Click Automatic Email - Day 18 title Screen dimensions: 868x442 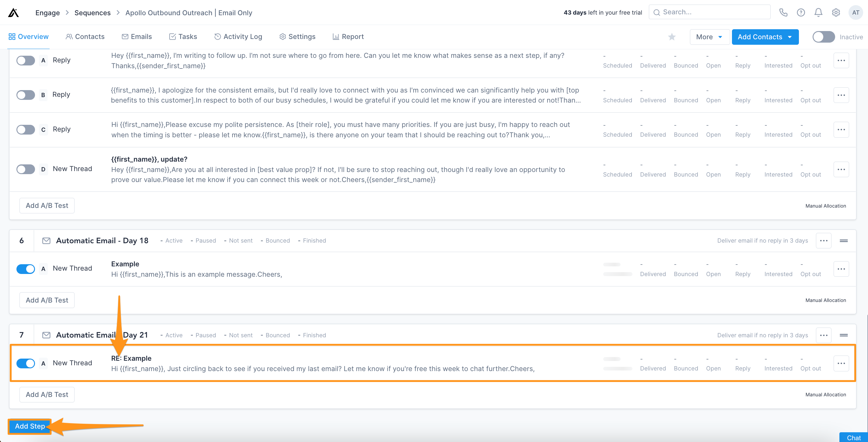[x=102, y=241]
